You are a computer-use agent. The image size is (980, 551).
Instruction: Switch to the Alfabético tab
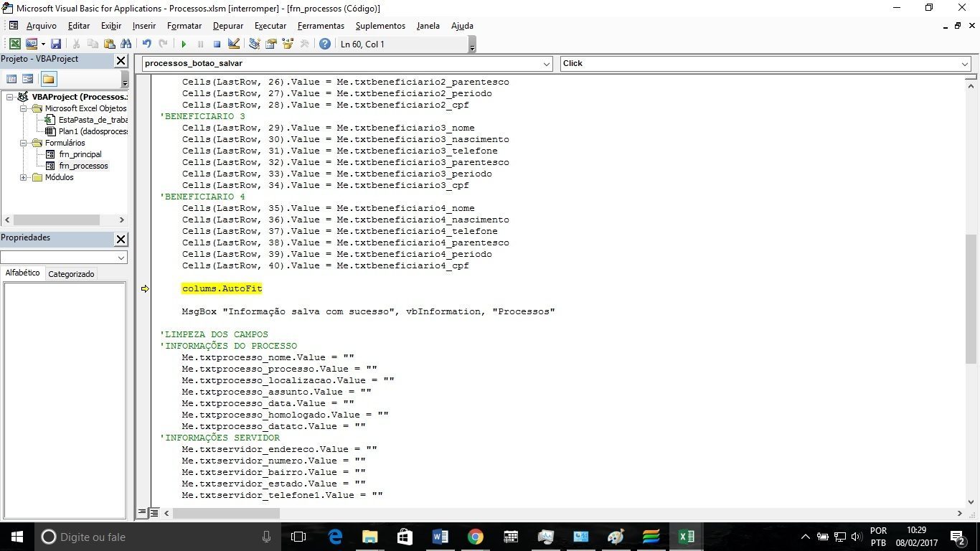[x=23, y=273]
